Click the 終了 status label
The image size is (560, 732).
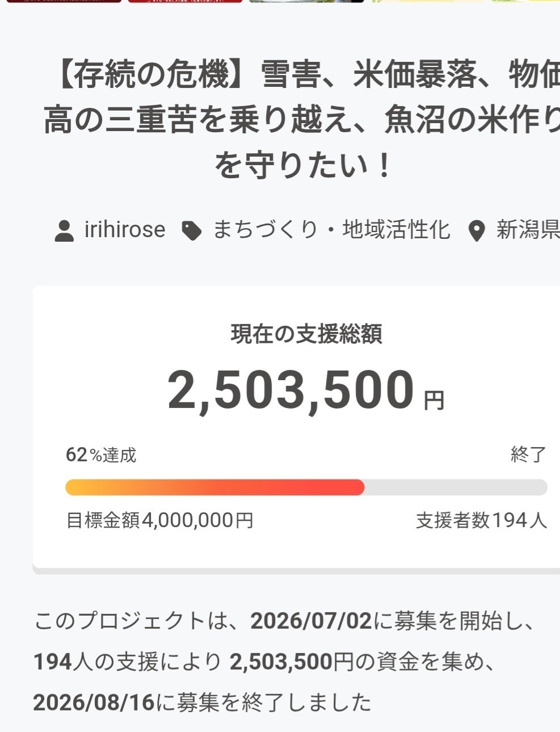coord(528,454)
